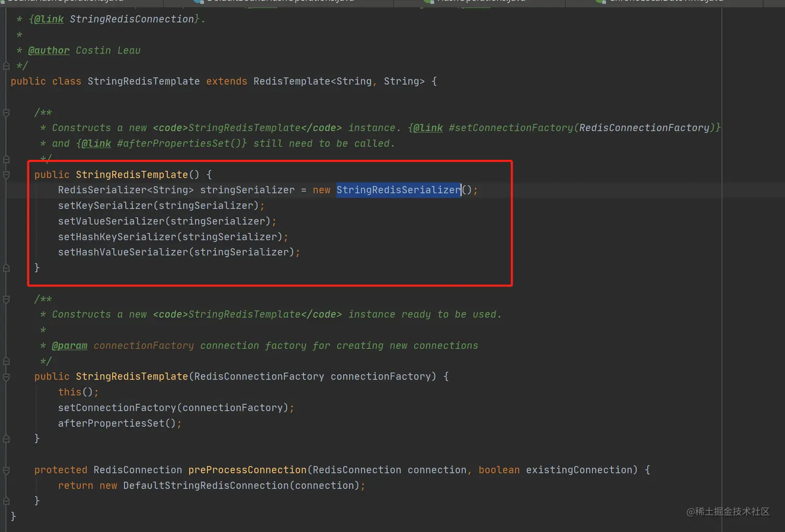Click the highlighted StringRedisSerializer selection
The image size is (785, 532).
398,190
